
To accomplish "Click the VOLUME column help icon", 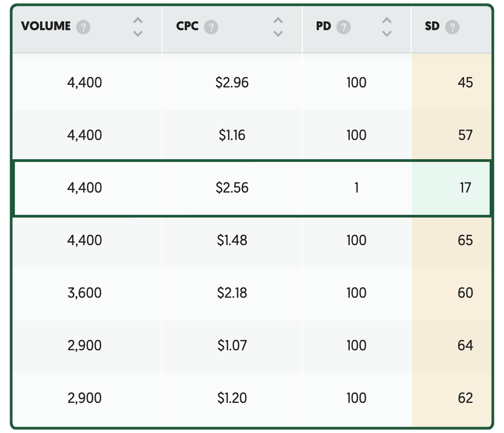I will (83, 27).
